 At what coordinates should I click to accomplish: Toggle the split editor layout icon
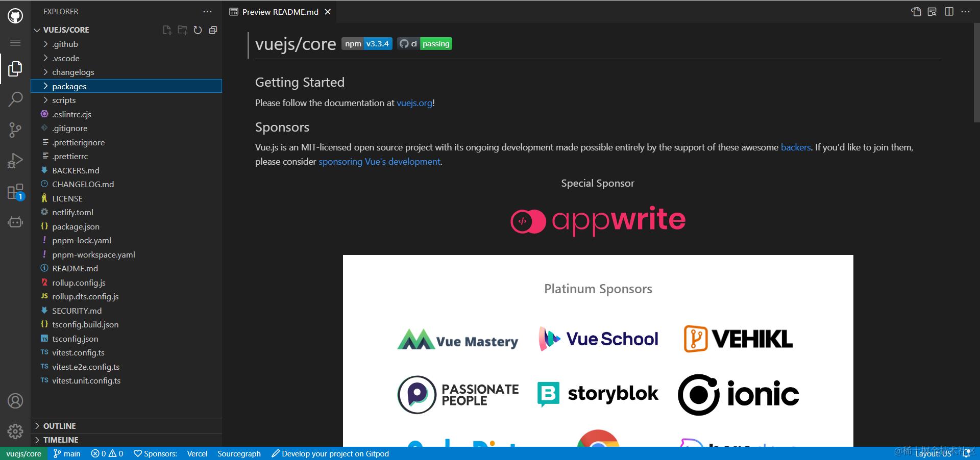click(948, 11)
